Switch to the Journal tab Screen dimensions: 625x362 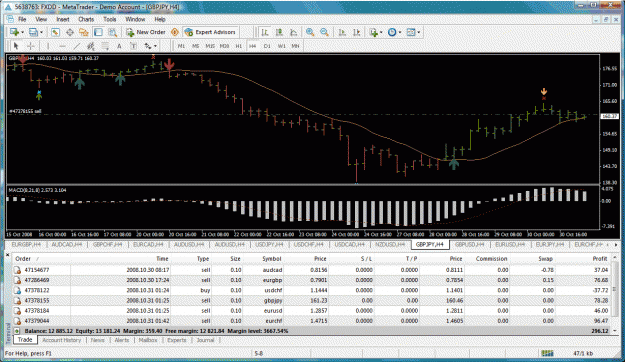205,340
